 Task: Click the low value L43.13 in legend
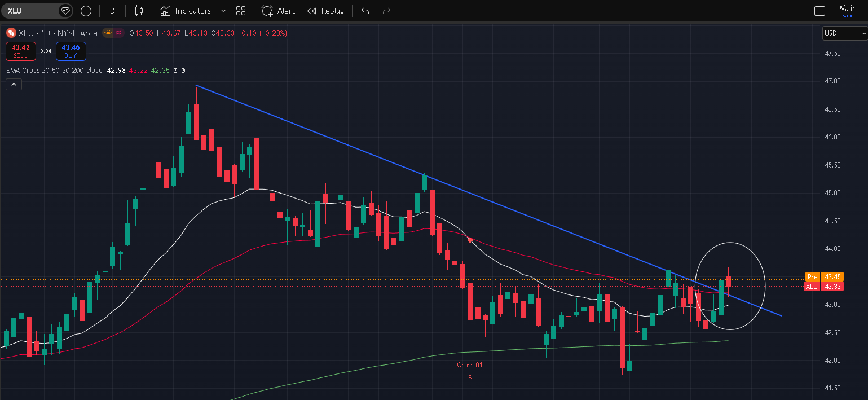tap(195, 33)
